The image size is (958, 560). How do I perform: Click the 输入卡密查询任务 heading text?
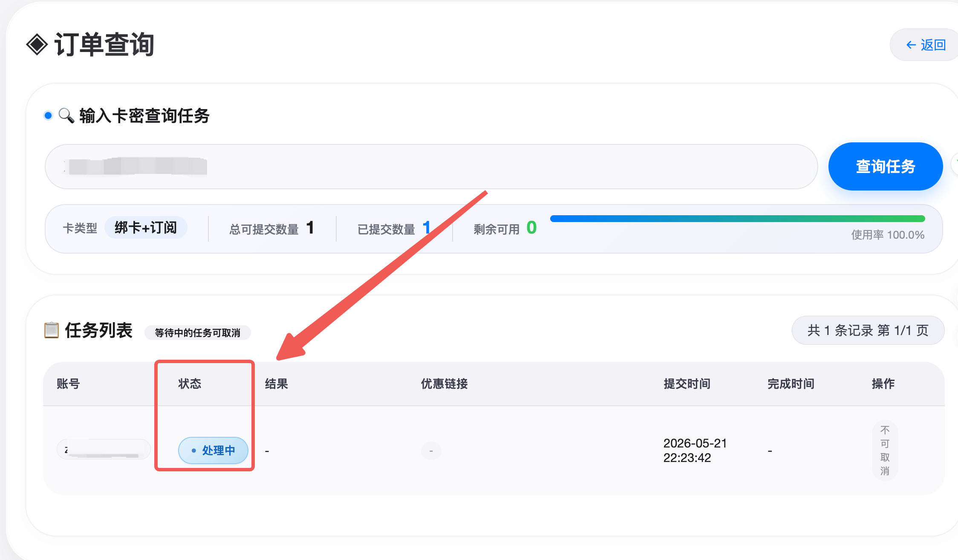144,115
